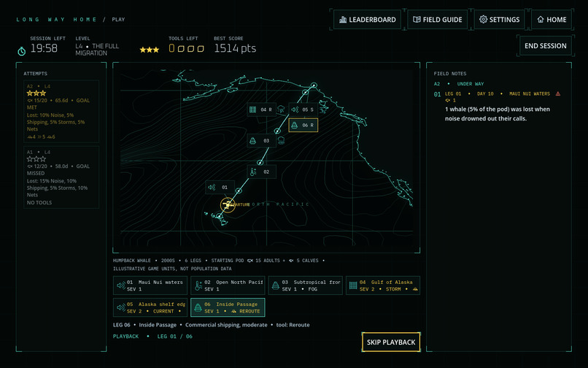
Task: Click "L4 • THE FULL MIGRATION" level label
Action: pos(97,50)
